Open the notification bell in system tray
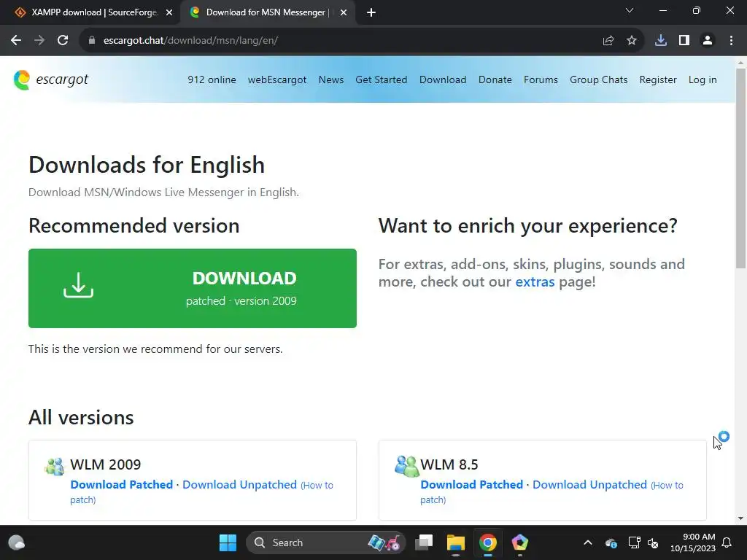Screen dimensions: 747x560 coord(727,542)
